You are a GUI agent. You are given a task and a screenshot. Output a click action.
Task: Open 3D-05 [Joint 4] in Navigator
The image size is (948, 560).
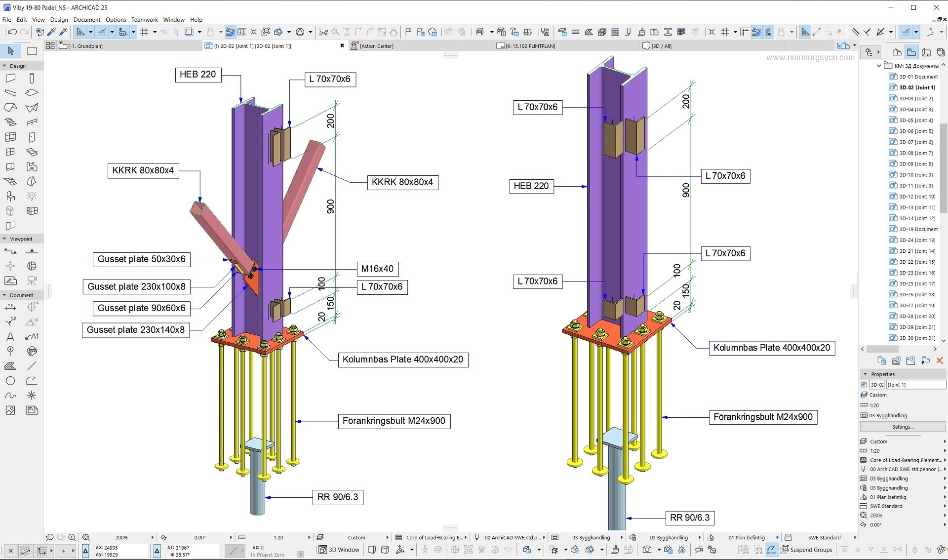[x=911, y=120]
